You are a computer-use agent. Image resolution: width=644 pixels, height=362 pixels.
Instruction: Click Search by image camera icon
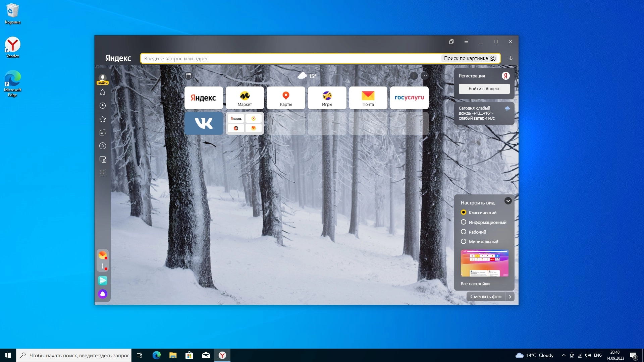click(493, 58)
